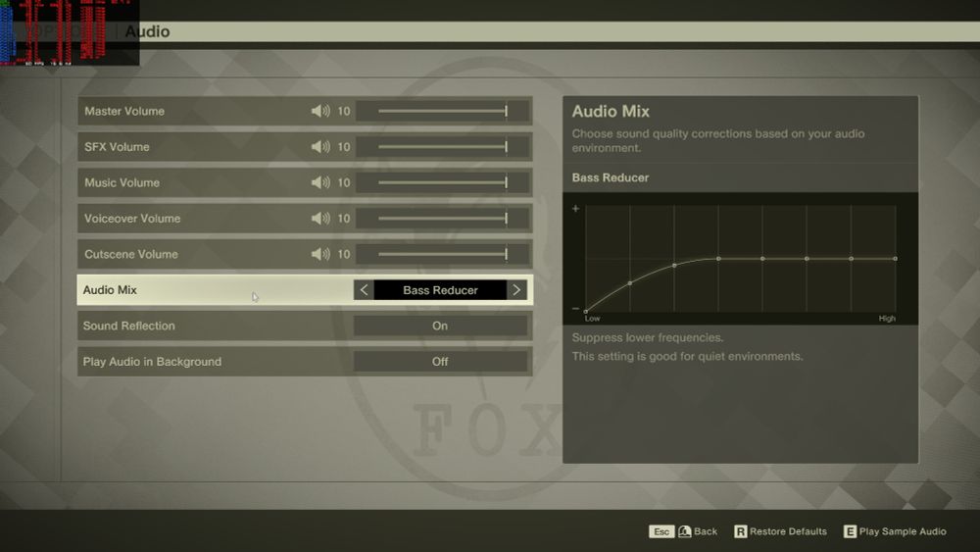Select the Cutscene Volume row label
The height and width of the screenshot is (552, 980).
click(131, 254)
